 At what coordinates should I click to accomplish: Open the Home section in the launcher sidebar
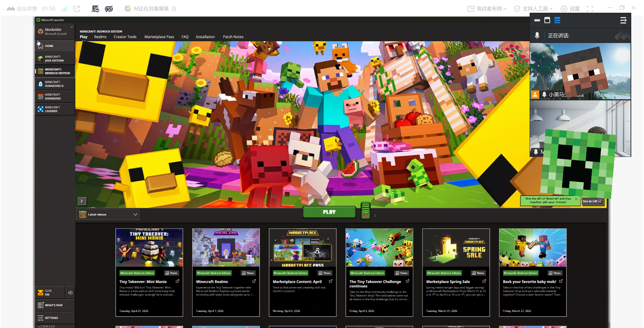pyautogui.click(x=55, y=46)
